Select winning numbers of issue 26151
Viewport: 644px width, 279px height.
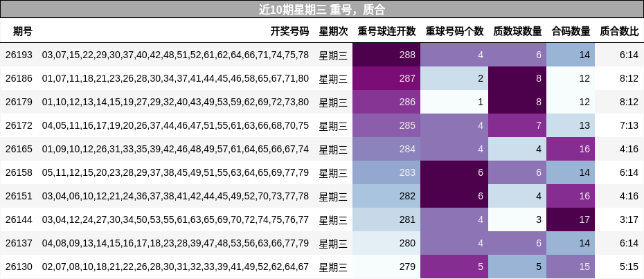(x=175, y=196)
